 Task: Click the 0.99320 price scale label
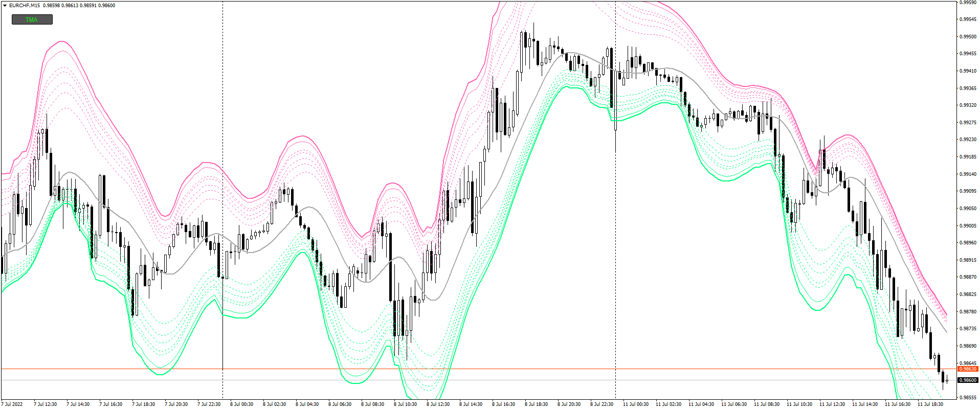point(968,105)
